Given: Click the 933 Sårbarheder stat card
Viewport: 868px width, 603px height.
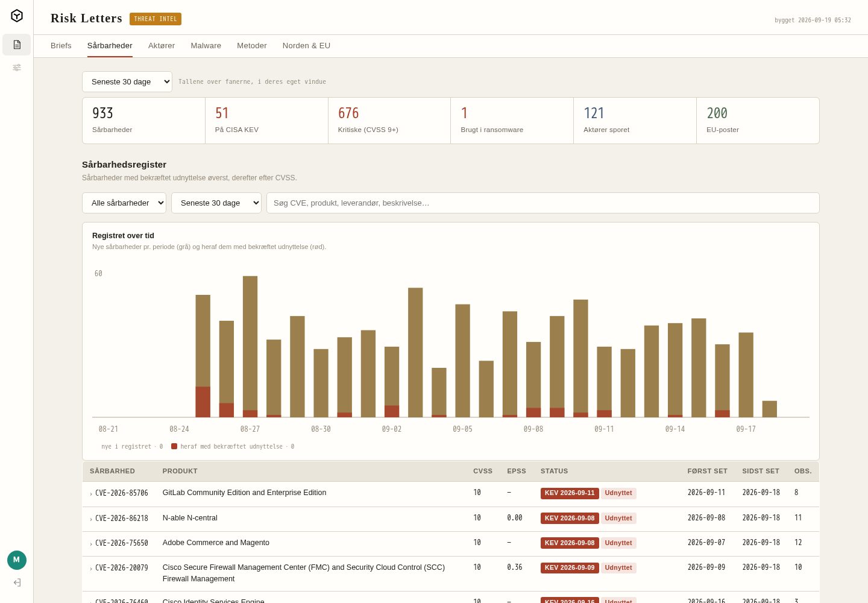Looking at the screenshot, I should click(144, 121).
